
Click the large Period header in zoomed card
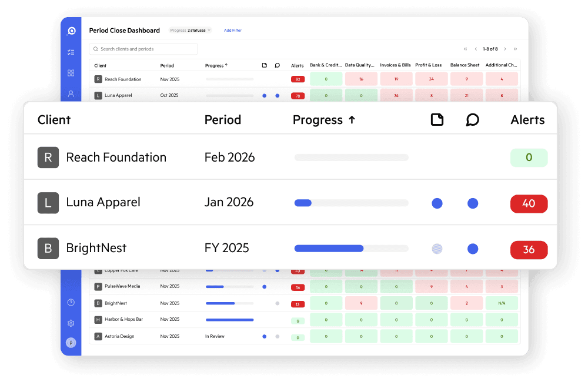pos(223,120)
